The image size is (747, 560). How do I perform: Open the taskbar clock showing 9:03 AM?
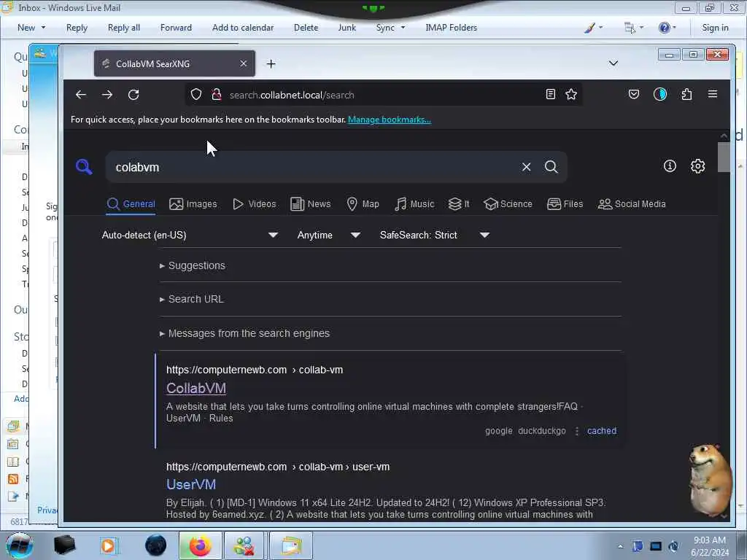pos(709,546)
